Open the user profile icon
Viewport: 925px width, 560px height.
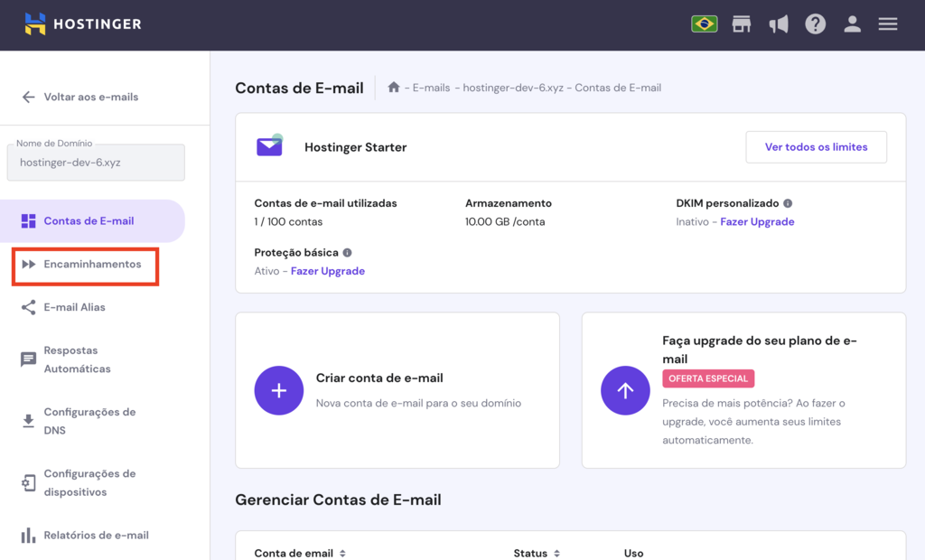tap(852, 24)
